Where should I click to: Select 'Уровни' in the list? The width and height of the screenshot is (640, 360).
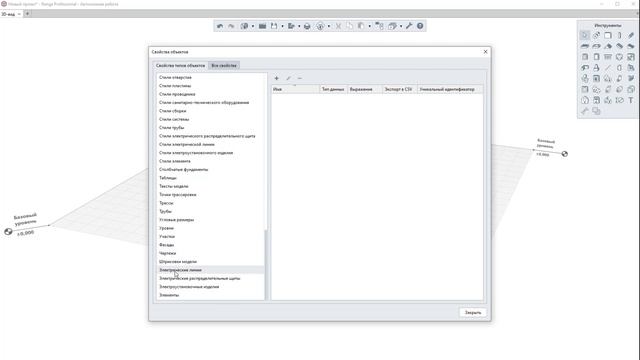(166, 228)
